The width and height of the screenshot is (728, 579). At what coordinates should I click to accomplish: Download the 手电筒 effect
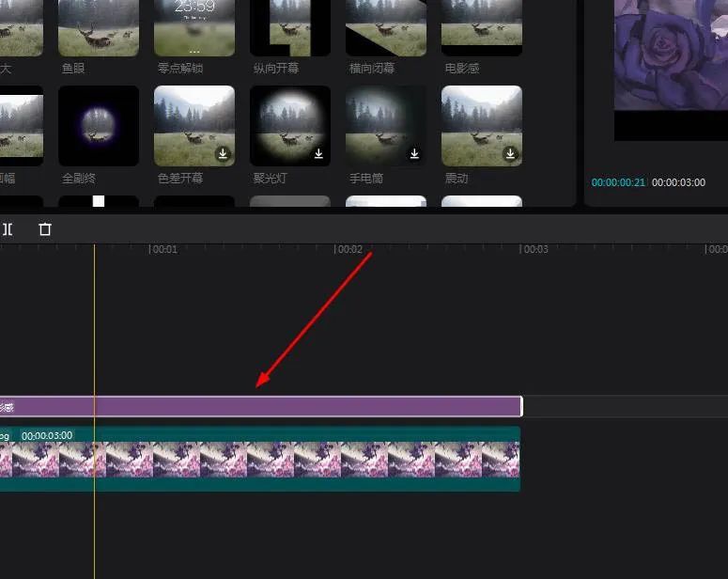click(414, 153)
